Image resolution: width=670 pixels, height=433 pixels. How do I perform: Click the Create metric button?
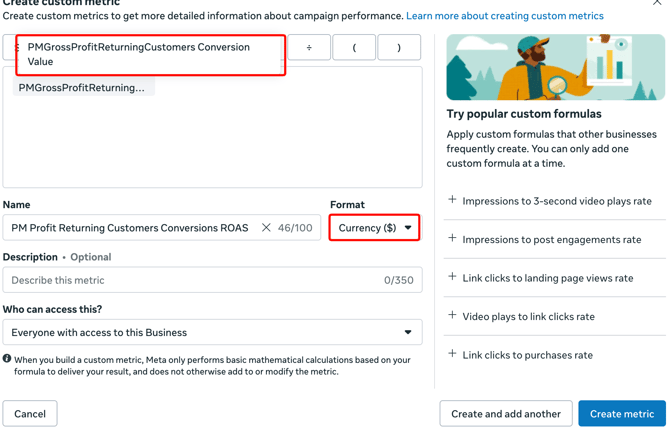[622, 413]
